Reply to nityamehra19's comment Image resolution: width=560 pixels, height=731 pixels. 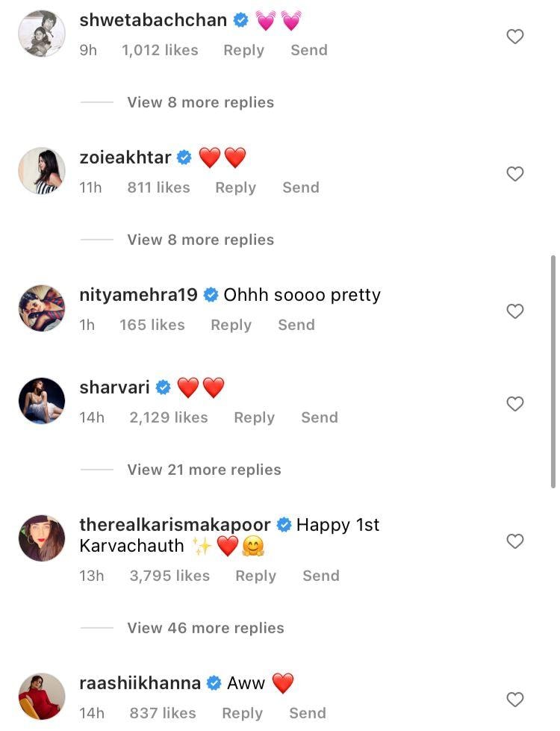pyautogui.click(x=231, y=325)
